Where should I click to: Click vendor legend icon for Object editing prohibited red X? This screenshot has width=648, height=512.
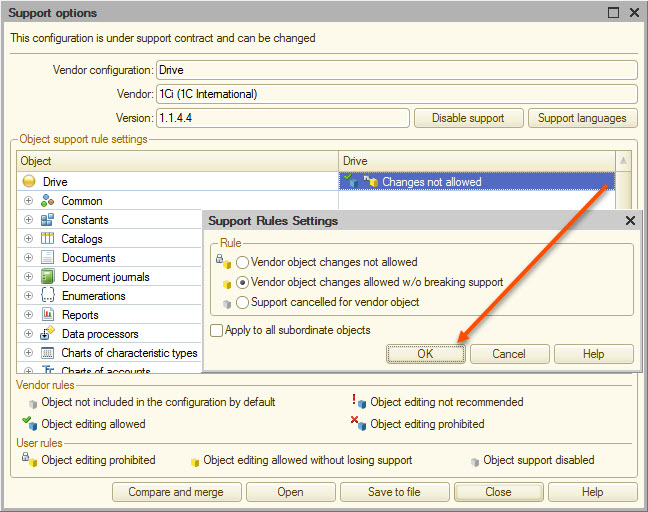pyautogui.click(x=358, y=423)
